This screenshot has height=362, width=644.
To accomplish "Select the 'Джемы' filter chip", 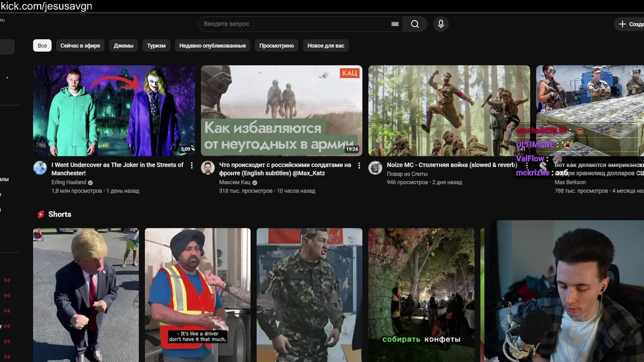I will coord(123,46).
